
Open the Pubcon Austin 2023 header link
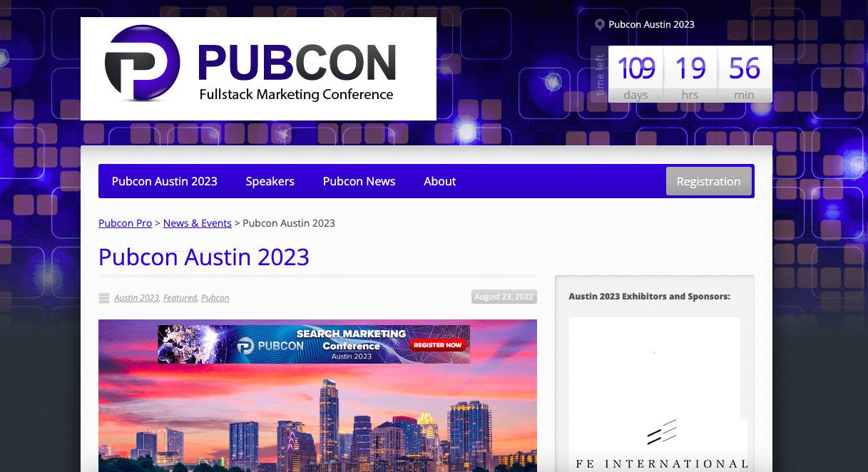[651, 24]
